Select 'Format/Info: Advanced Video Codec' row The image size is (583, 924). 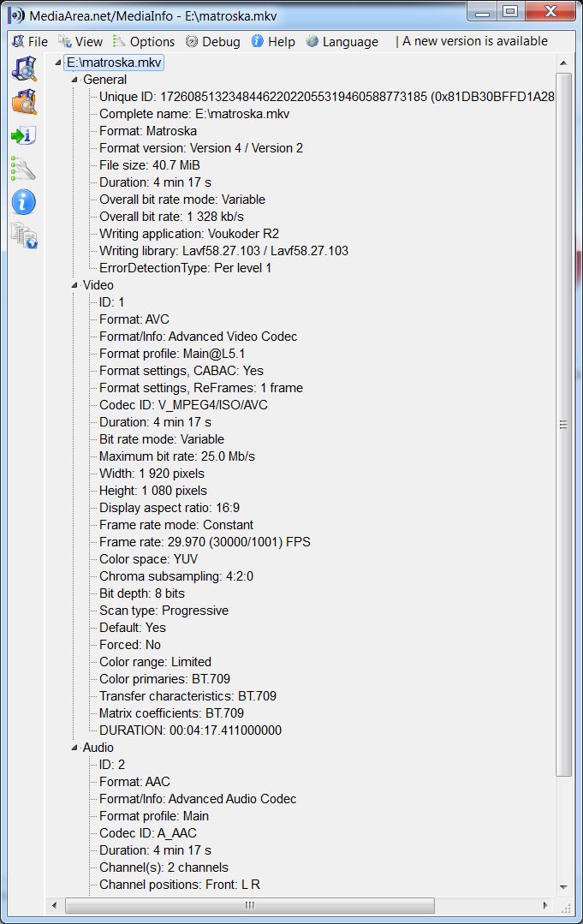[198, 337]
